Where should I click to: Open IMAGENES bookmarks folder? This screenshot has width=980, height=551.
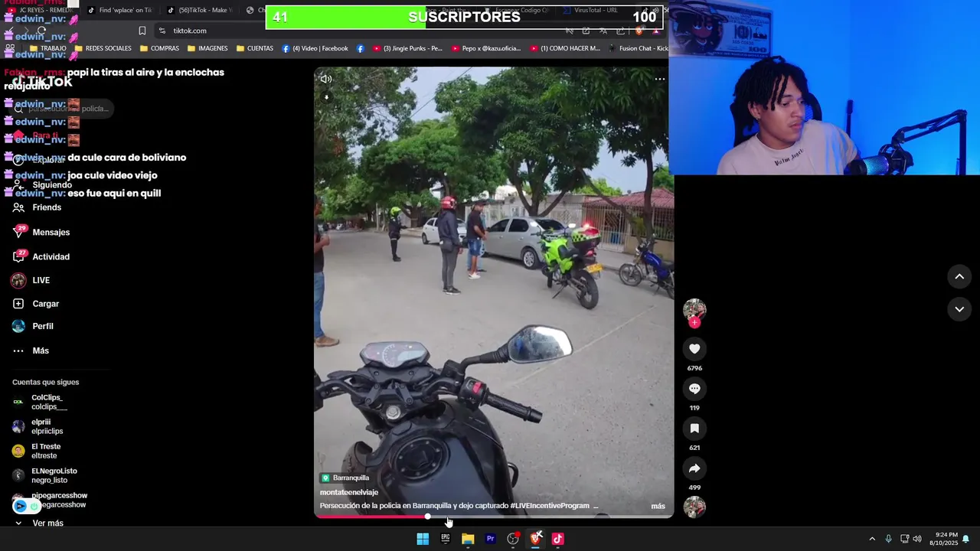(207, 48)
